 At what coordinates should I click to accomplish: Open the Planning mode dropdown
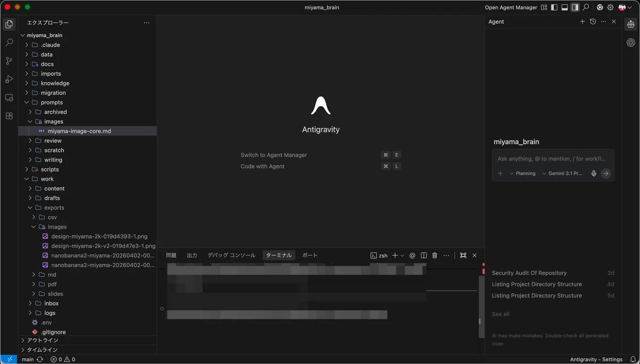(523, 173)
